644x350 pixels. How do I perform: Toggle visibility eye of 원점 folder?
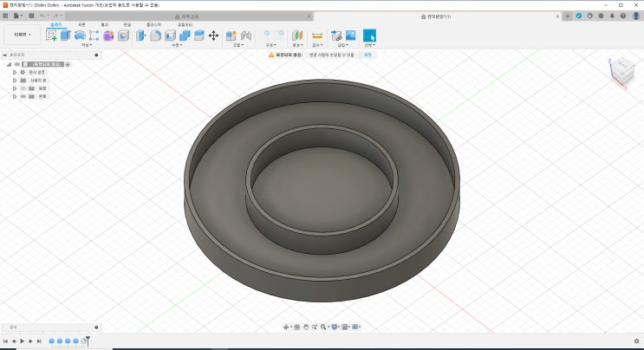point(23,87)
